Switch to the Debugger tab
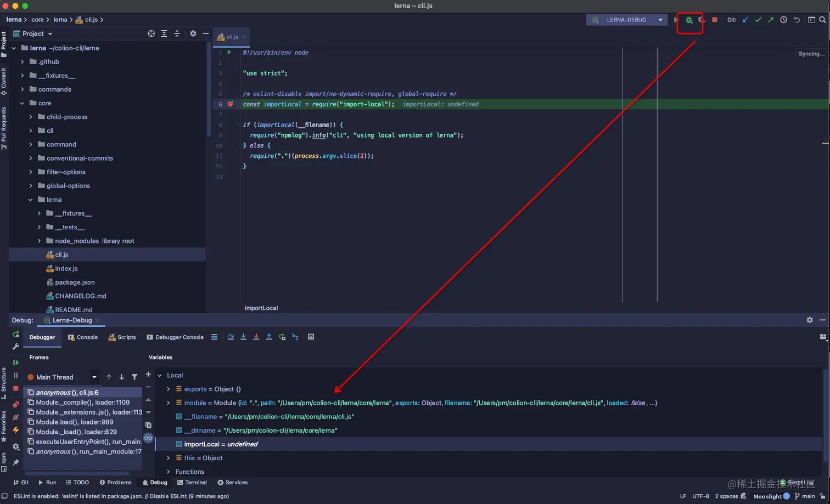This screenshot has height=504, width=830. point(42,337)
